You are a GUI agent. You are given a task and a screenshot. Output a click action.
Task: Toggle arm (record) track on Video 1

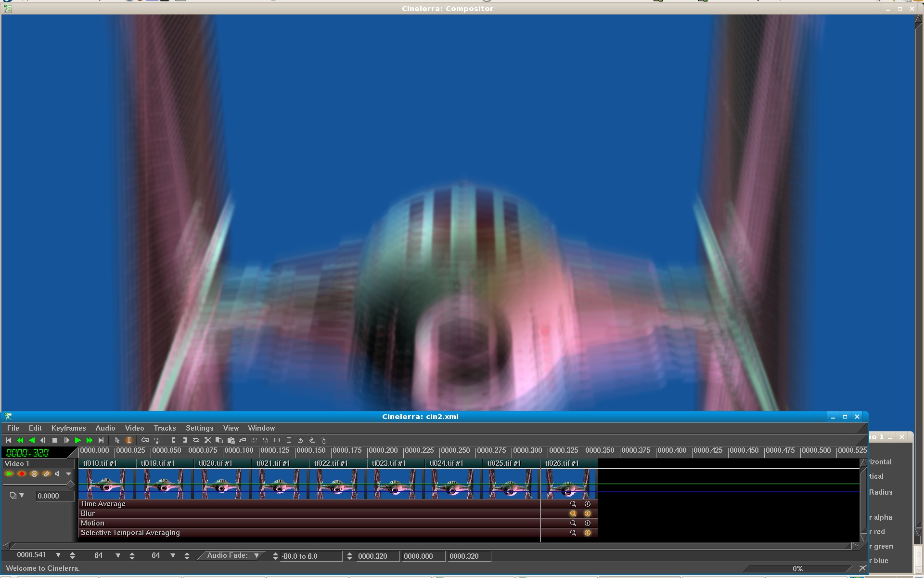[x=22, y=474]
